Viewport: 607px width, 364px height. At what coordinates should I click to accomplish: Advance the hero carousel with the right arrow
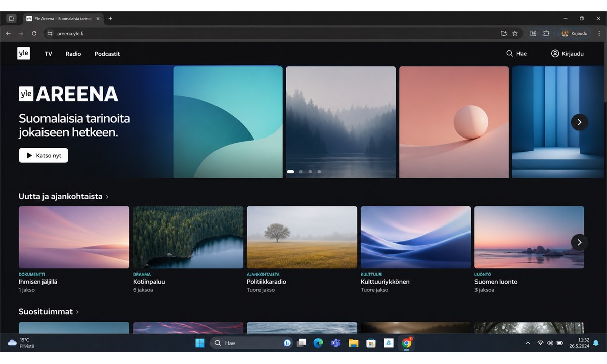coord(579,122)
